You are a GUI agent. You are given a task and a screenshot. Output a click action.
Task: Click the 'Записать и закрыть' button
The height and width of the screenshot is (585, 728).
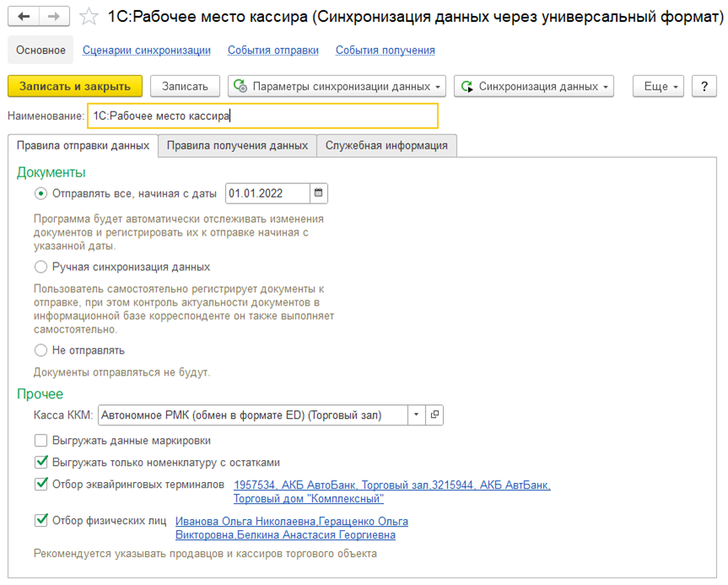pos(75,86)
